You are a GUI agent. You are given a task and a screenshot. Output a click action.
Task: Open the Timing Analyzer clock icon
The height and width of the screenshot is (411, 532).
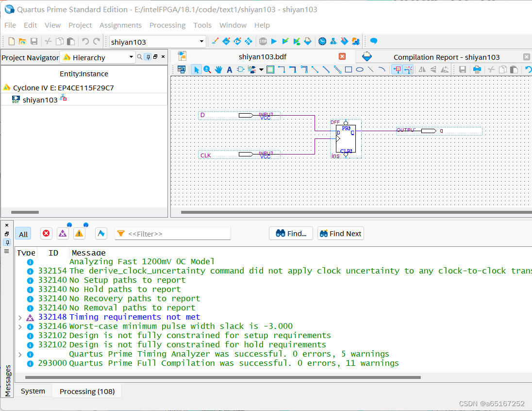coord(322,41)
